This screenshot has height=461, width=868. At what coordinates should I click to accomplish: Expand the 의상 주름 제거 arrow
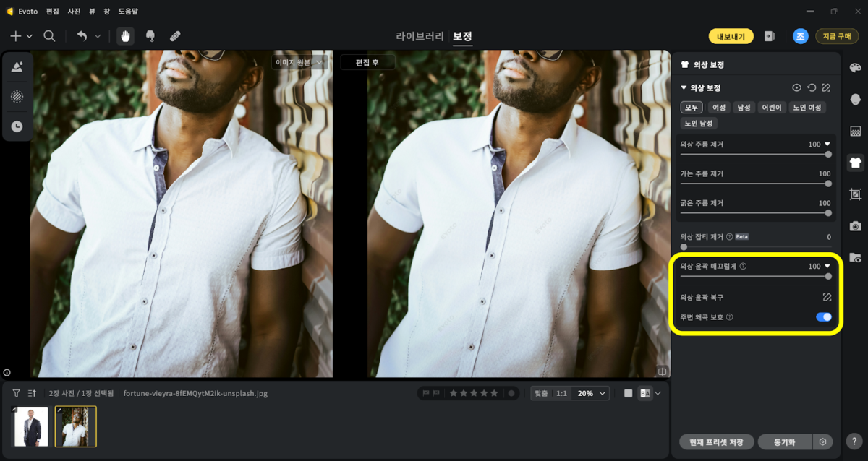pyautogui.click(x=827, y=144)
